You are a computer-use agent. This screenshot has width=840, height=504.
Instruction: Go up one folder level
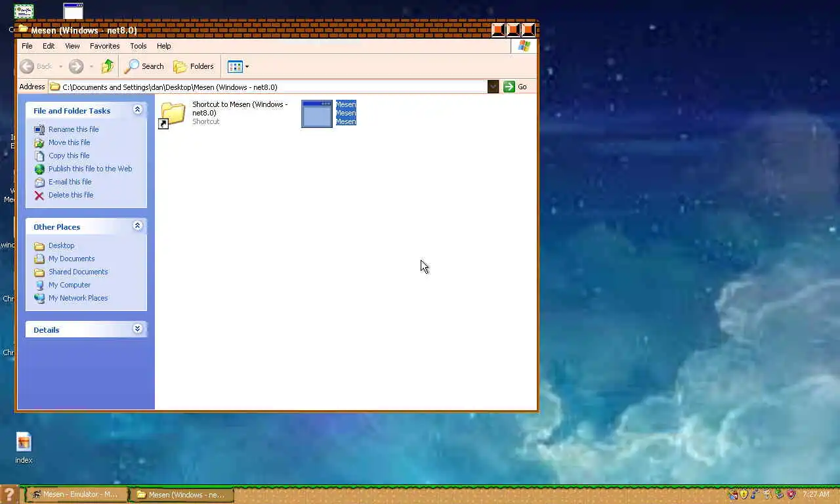tap(108, 66)
